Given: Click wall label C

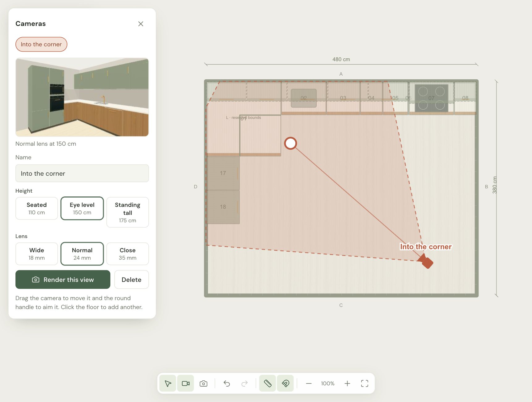Looking at the screenshot, I should point(341,305).
